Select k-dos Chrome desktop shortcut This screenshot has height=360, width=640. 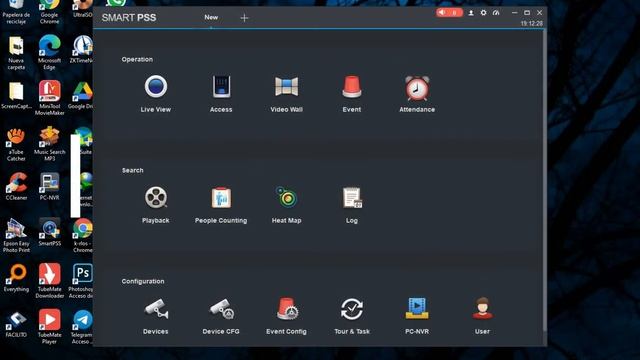tap(82, 235)
